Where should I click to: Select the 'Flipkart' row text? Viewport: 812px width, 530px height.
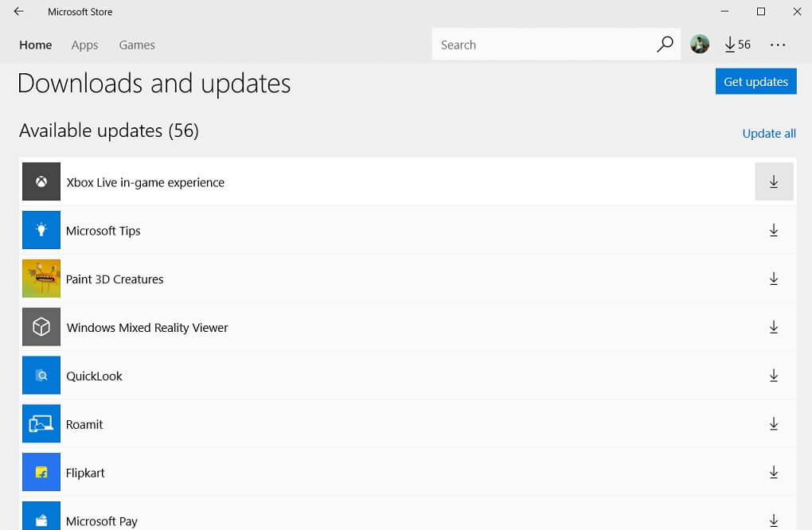pyautogui.click(x=85, y=473)
